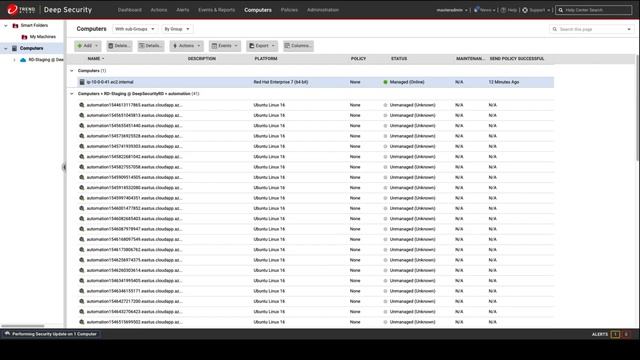
Task: Click the My Machines folder icon
Action: point(24,37)
